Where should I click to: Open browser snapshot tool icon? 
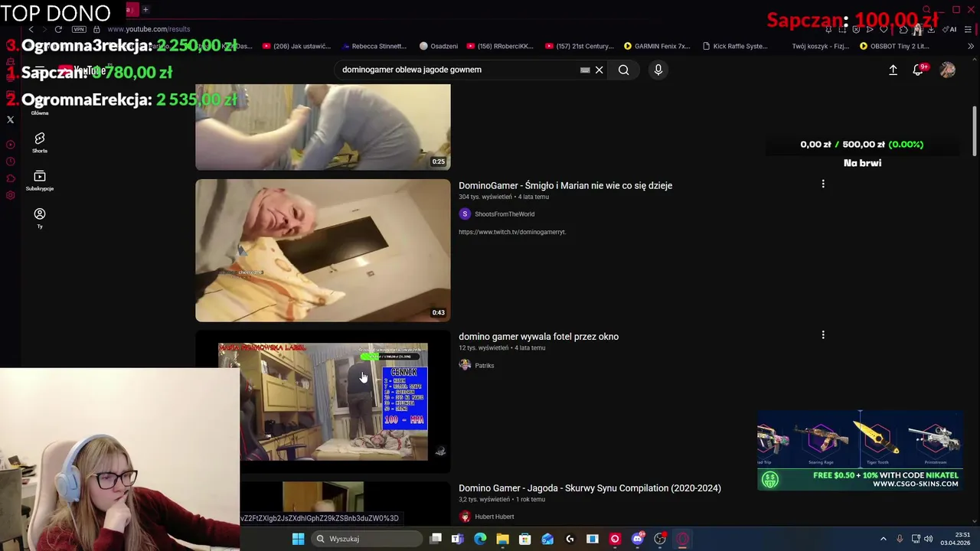(x=842, y=29)
